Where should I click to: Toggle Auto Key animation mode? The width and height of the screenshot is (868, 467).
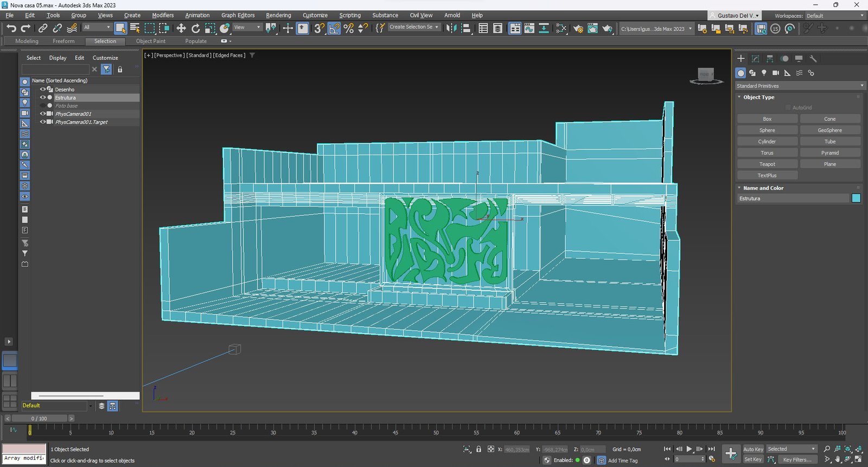753,449
